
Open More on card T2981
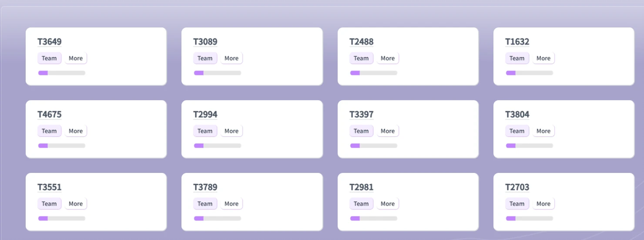(388, 204)
